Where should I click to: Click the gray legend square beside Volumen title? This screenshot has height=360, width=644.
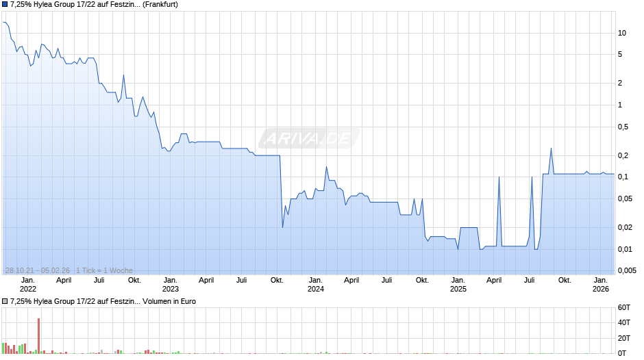(5, 301)
